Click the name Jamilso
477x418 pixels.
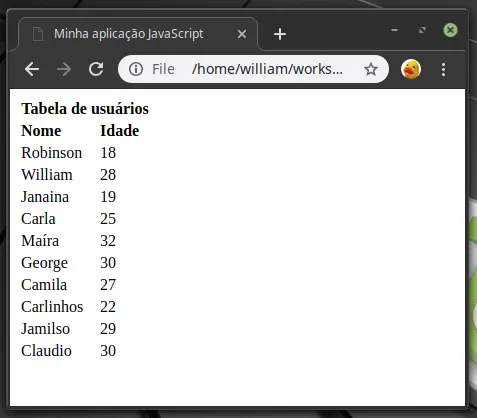click(46, 329)
